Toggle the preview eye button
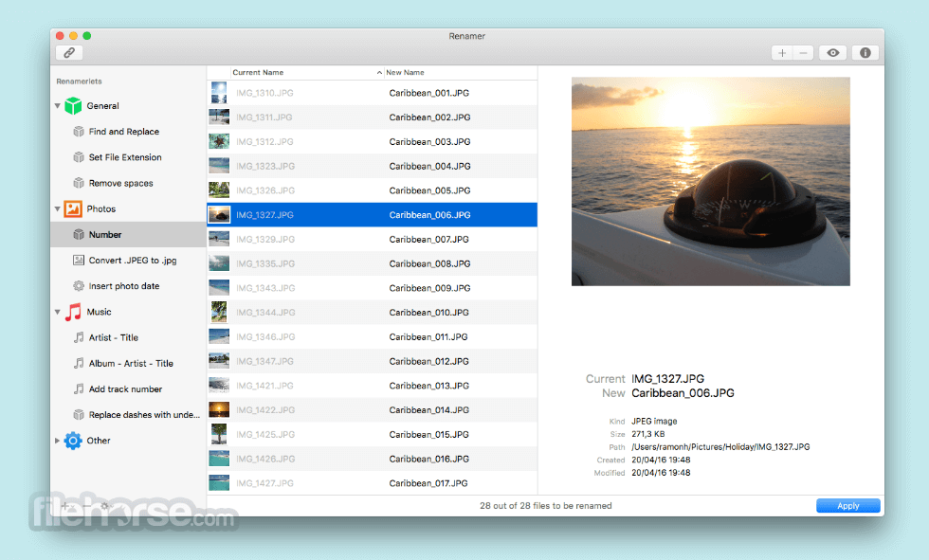Screen dimensions: 929x560 [x=833, y=53]
